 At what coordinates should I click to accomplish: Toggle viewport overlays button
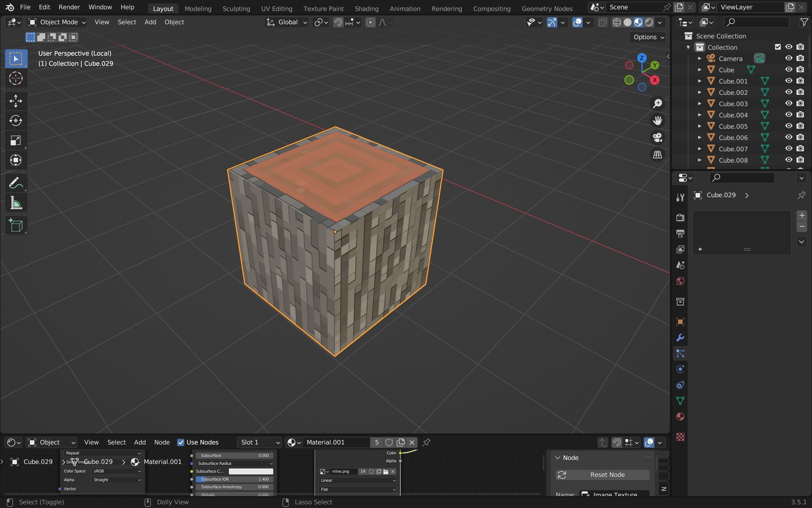tap(577, 23)
